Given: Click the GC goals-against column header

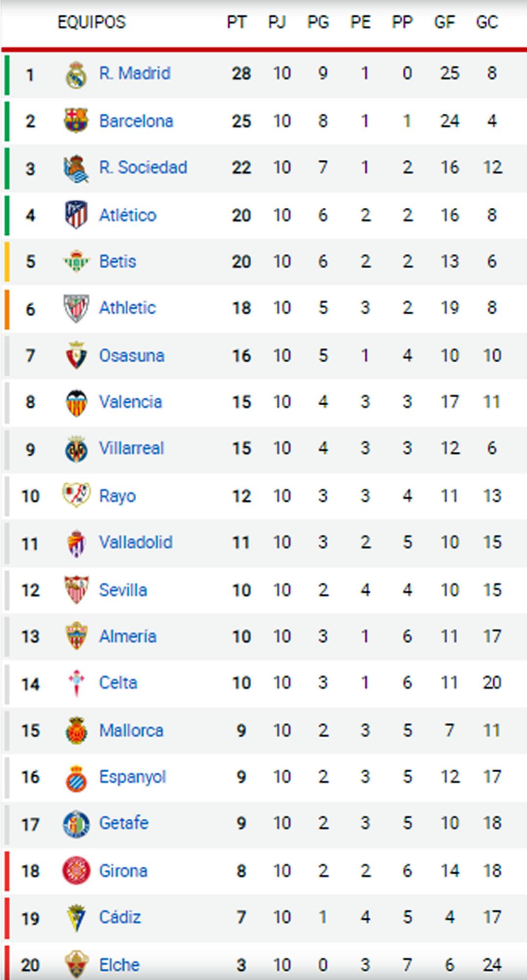Looking at the screenshot, I should pyautogui.click(x=487, y=22).
